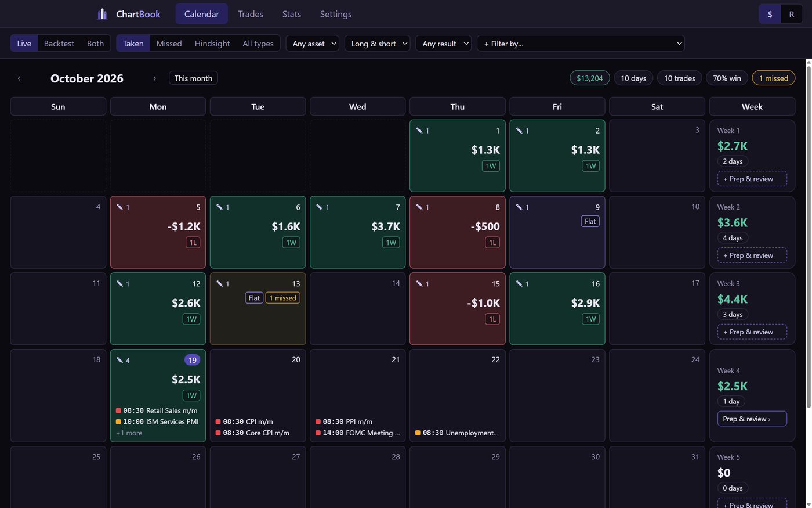Open the Stats tab

tap(292, 14)
